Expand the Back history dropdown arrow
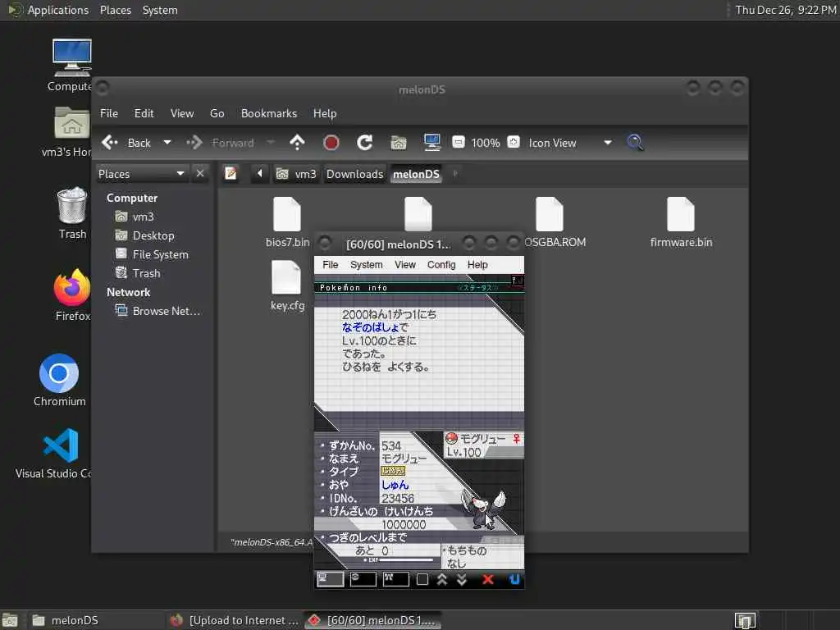 coord(167,143)
